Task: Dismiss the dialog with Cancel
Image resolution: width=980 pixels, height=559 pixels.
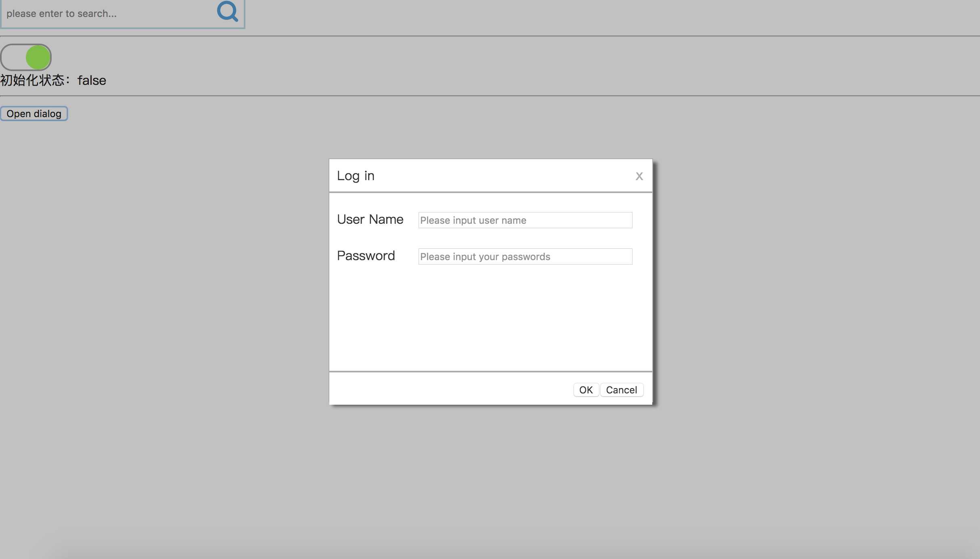Action: 622,390
